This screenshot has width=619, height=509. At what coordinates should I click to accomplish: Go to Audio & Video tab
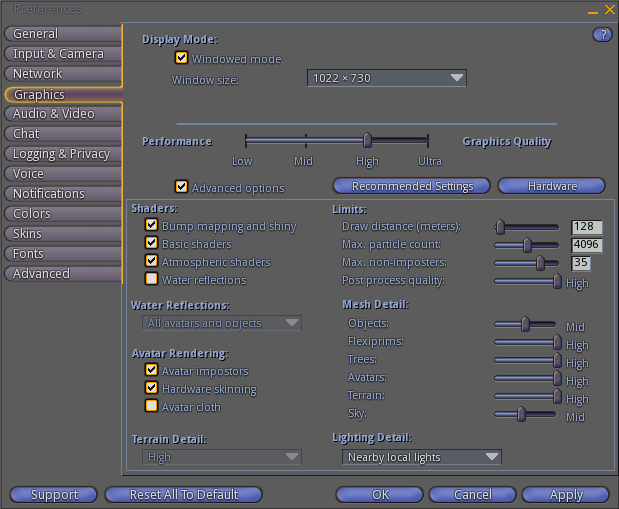pyautogui.click(x=63, y=114)
